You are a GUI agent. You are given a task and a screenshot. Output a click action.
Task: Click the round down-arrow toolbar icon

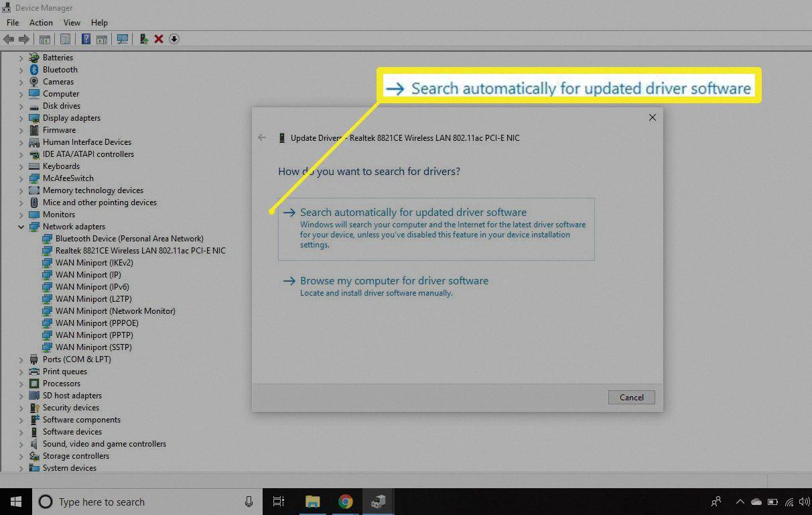coord(174,39)
